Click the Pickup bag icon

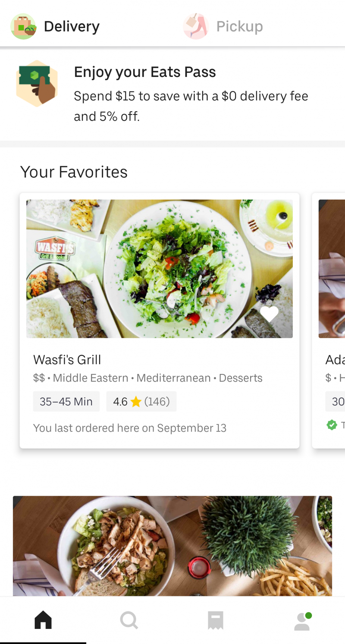point(195,26)
